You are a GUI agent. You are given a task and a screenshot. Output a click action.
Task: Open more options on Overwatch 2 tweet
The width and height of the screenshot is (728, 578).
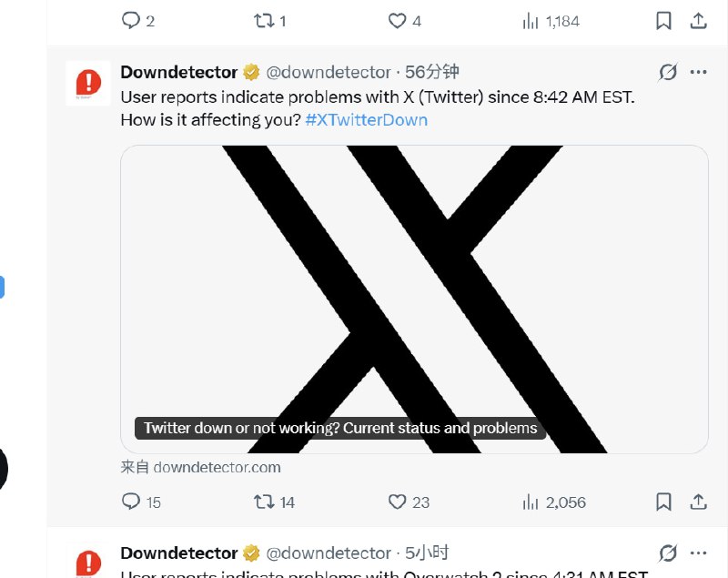pos(698,553)
